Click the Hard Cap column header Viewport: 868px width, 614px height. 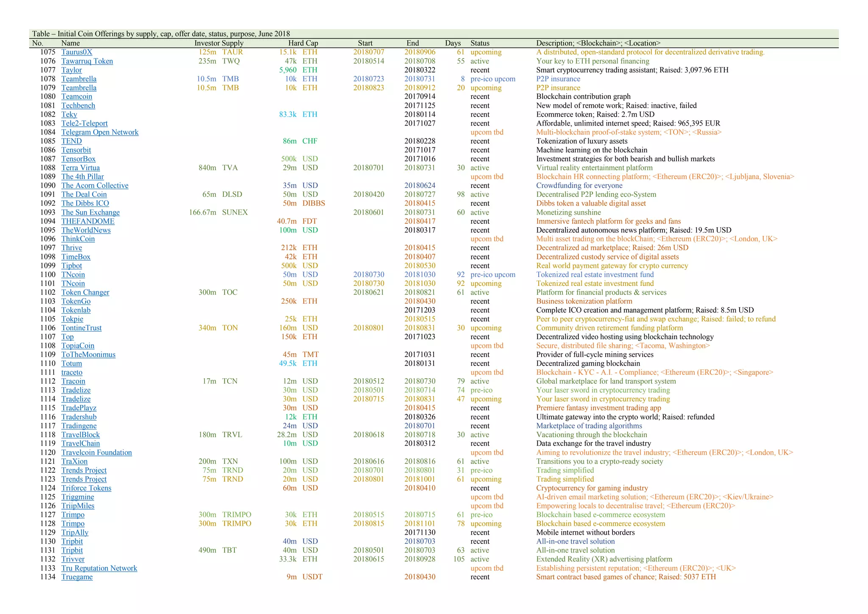(x=303, y=43)
